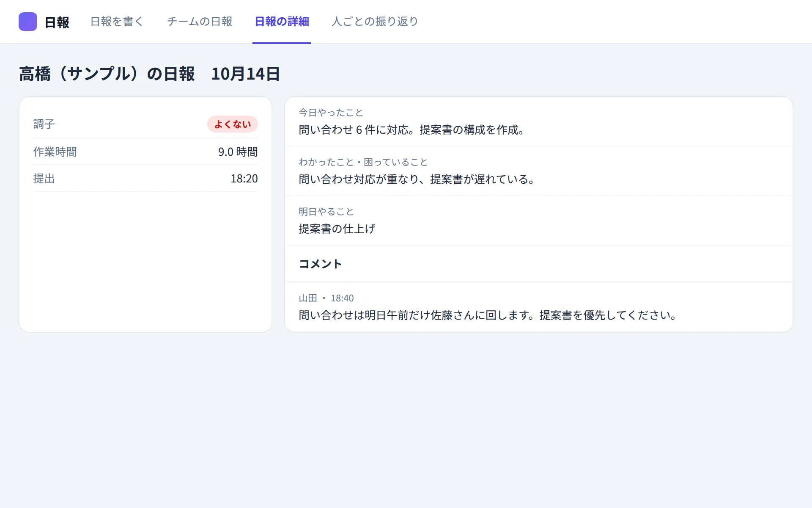The height and width of the screenshot is (508, 812).
Task: Go to 人ごとの振り返り tab
Action: (x=375, y=22)
